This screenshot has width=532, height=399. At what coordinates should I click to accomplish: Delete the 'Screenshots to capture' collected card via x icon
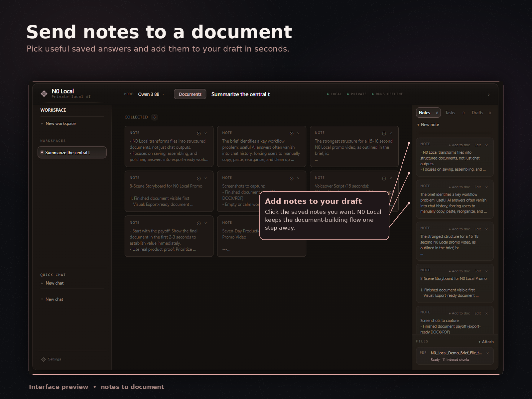298,179
